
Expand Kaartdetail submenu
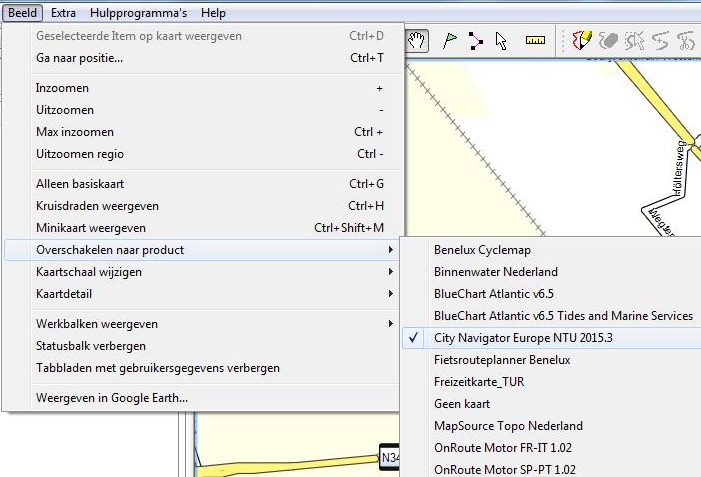[x=201, y=294]
